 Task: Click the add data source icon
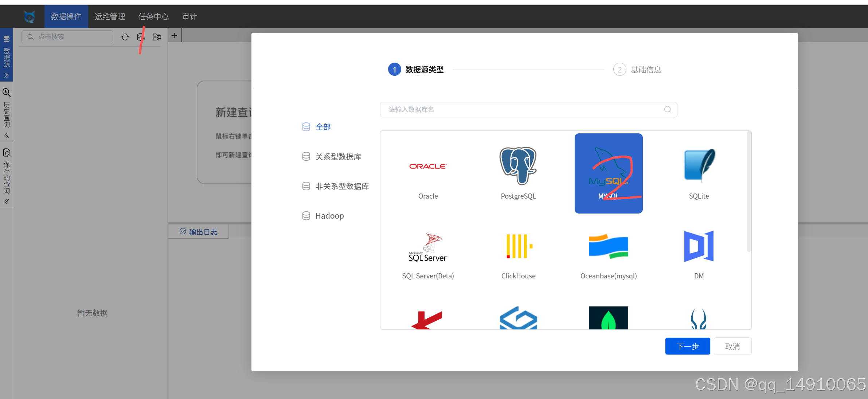141,37
